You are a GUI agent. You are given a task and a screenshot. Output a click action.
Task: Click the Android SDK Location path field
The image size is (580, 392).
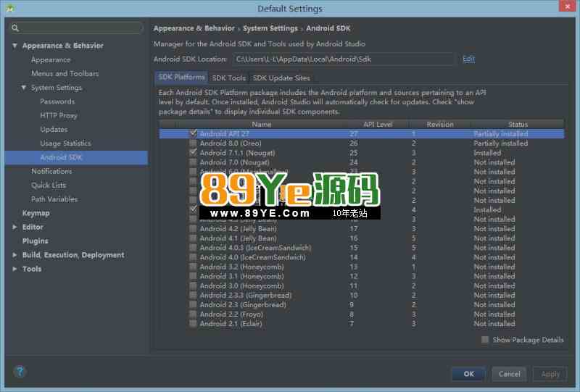tap(344, 59)
